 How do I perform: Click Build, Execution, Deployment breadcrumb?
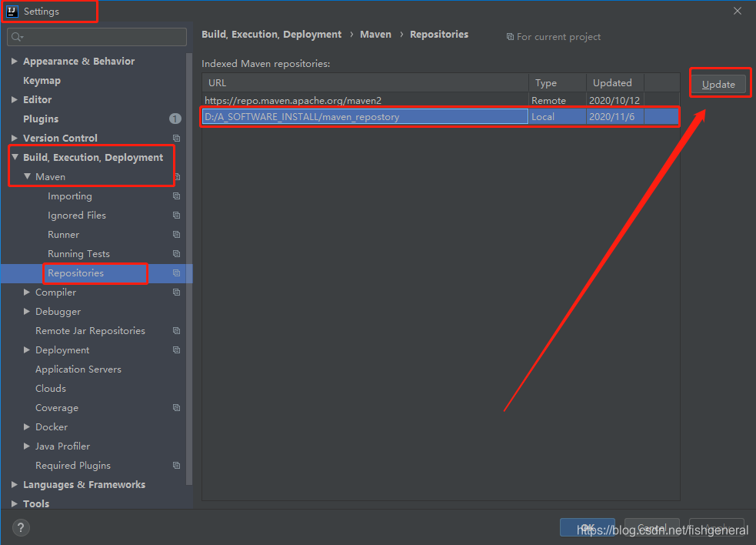[271, 35]
